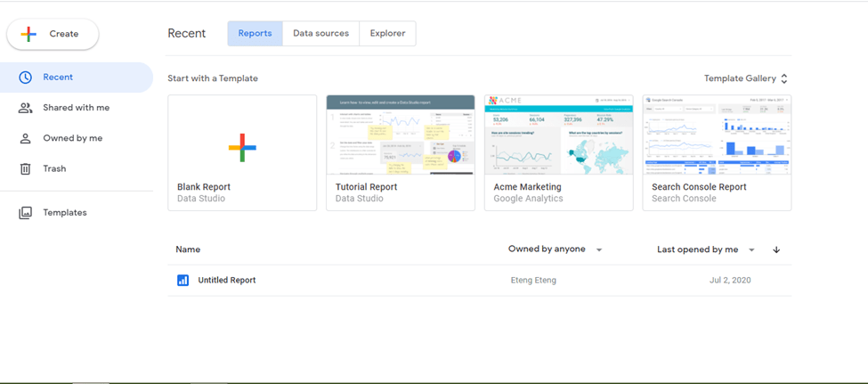Click the Acme Marketing title text
868x384 pixels.
pos(528,187)
